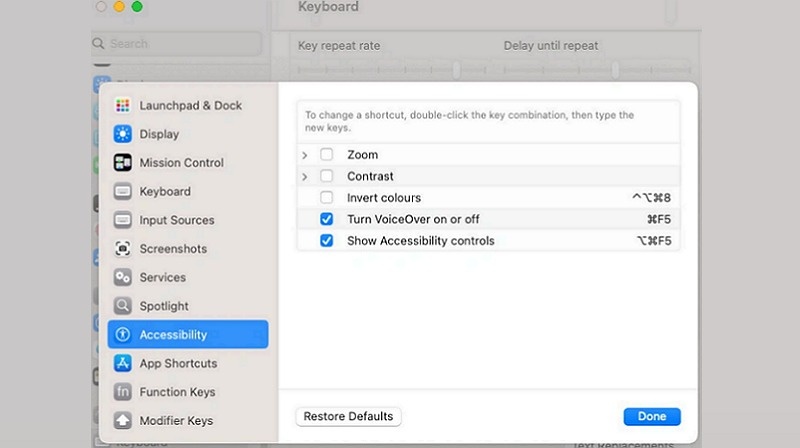Open Launchpad & Dock shortcuts category
The height and width of the screenshot is (448, 800).
188,105
